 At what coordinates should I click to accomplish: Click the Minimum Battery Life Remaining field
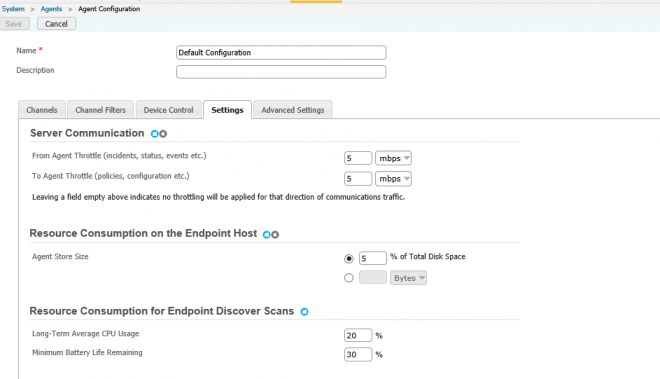tap(358, 354)
